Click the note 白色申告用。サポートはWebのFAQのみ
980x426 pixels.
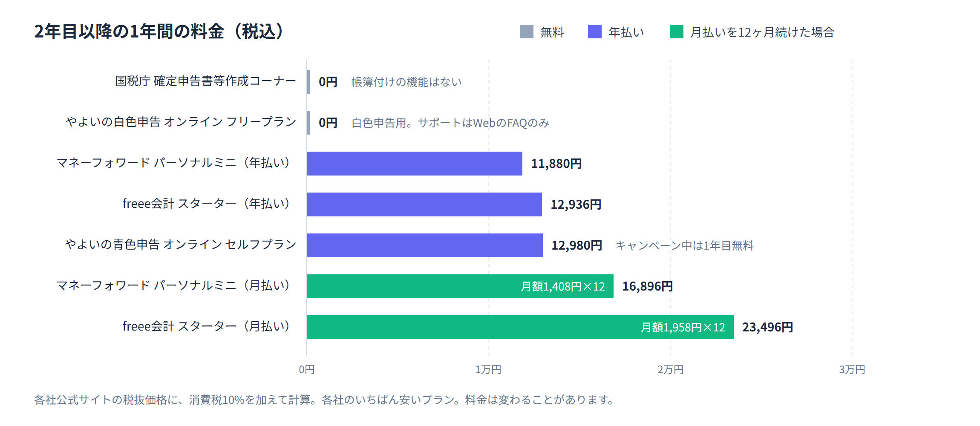[450, 123]
